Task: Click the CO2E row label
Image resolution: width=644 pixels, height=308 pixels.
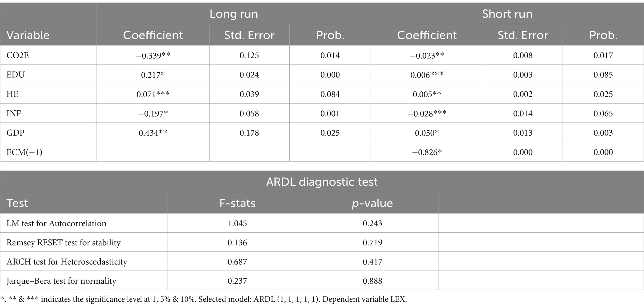Action: point(17,55)
